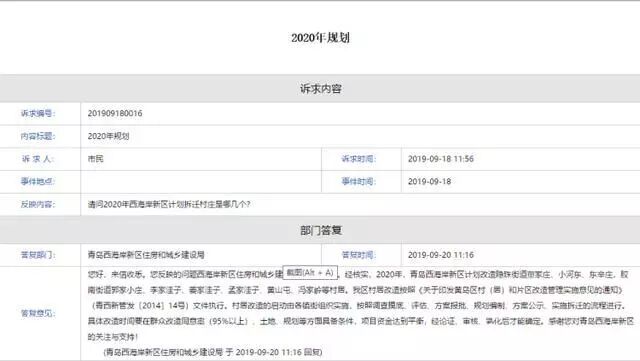Click the 诉求编号 label
640x361 pixels.
tap(38, 114)
